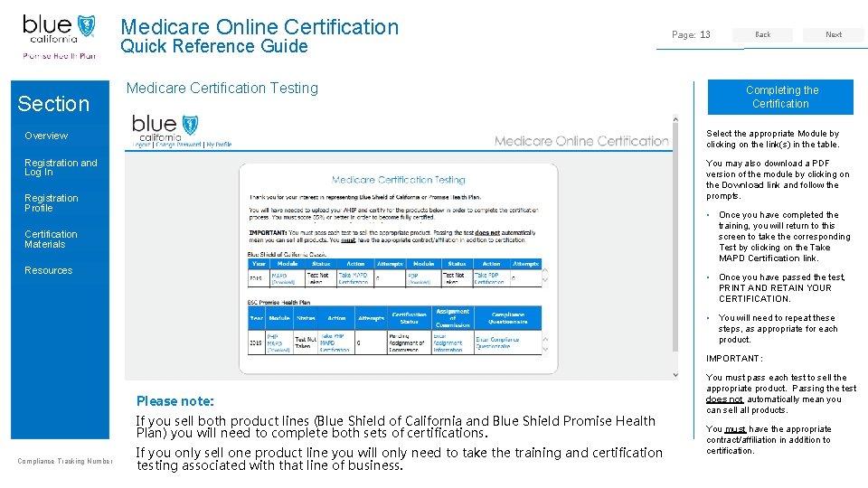This screenshot has width=868, height=488.
Task: Open the Registration Profile section
Action: (52, 202)
